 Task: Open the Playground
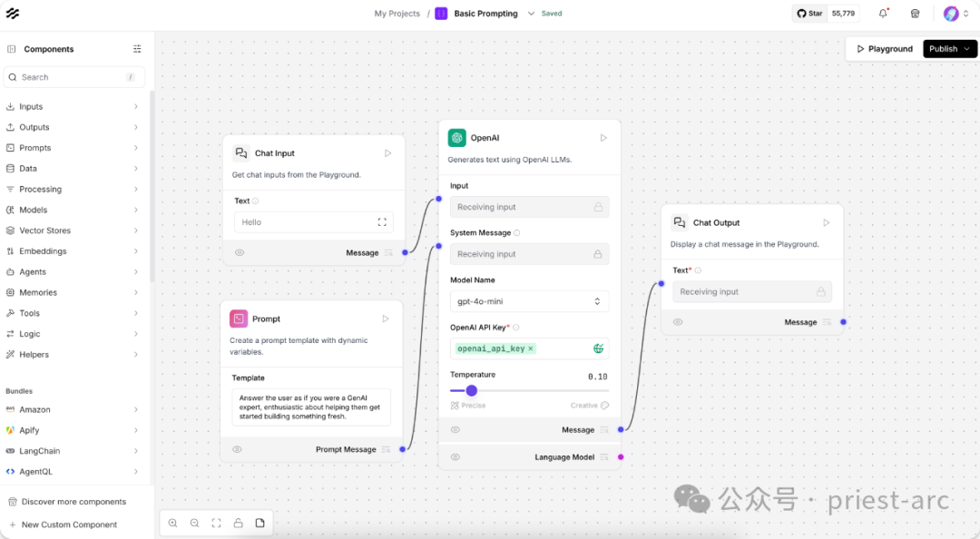click(x=885, y=49)
